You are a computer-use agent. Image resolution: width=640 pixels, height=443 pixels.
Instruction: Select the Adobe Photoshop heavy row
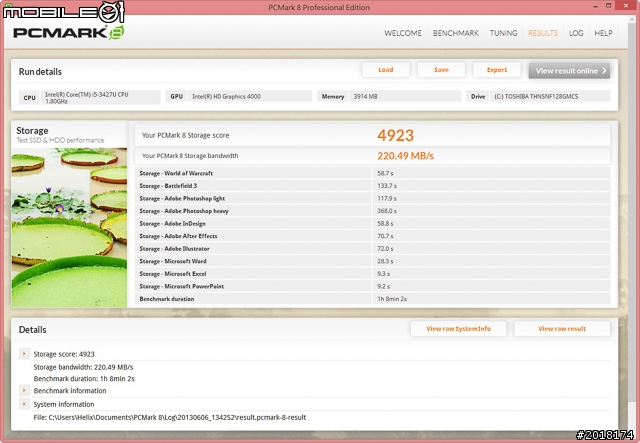coord(372,211)
